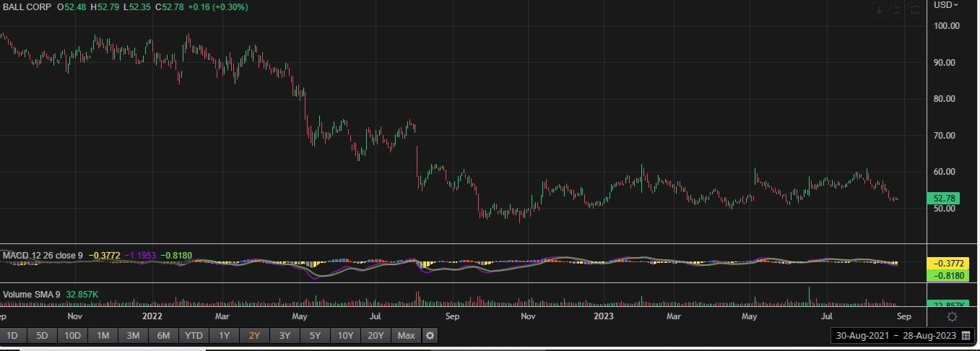This screenshot has width=980, height=351.
Task: Click the collapse pane chevrons icon
Action: click(897, 9)
